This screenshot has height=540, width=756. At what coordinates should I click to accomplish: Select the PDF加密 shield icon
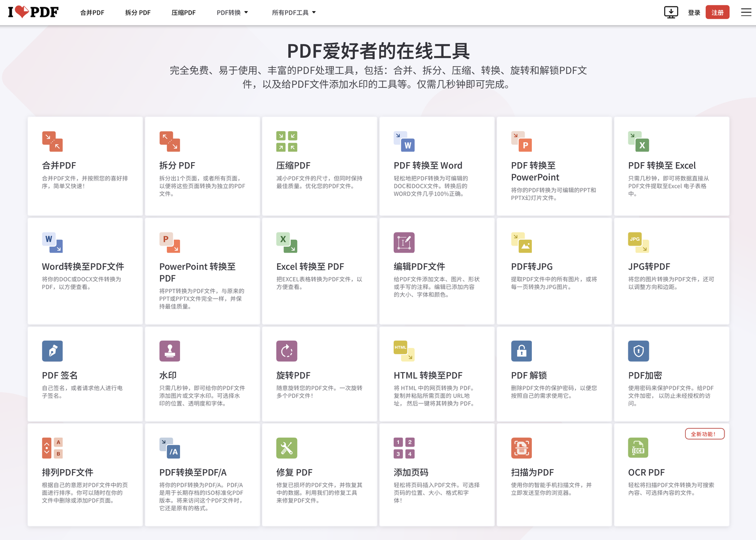pos(638,351)
